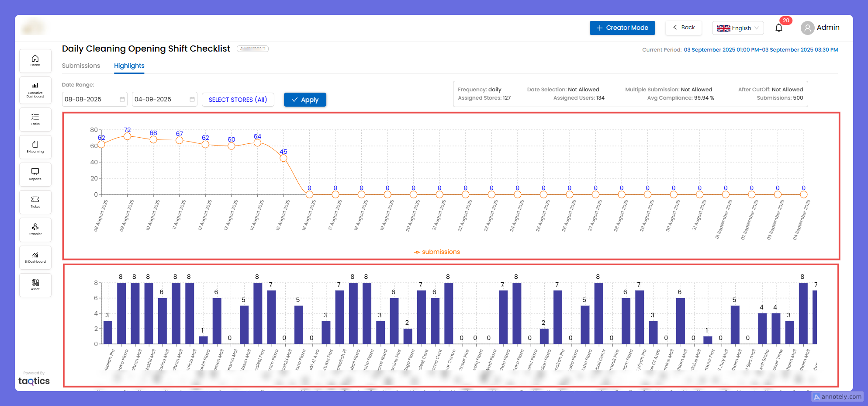Image resolution: width=868 pixels, height=406 pixels.
Task: Click the Apply button
Action: pyautogui.click(x=305, y=100)
